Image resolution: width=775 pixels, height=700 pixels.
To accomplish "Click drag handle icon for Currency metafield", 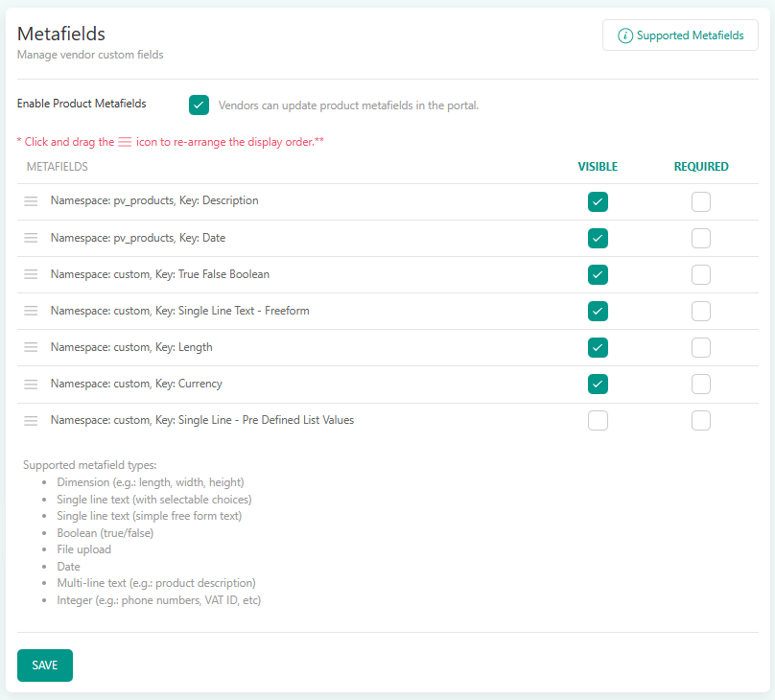I will coord(31,384).
